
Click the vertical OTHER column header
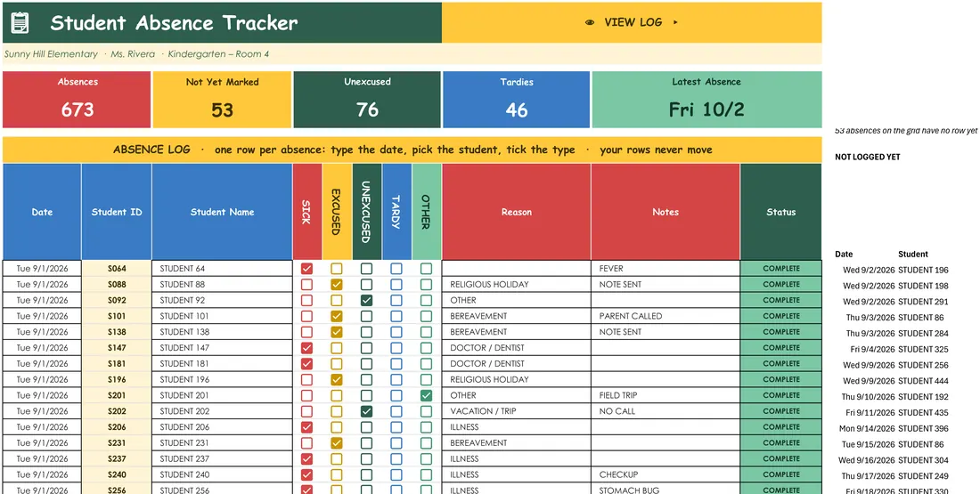pyautogui.click(x=426, y=212)
